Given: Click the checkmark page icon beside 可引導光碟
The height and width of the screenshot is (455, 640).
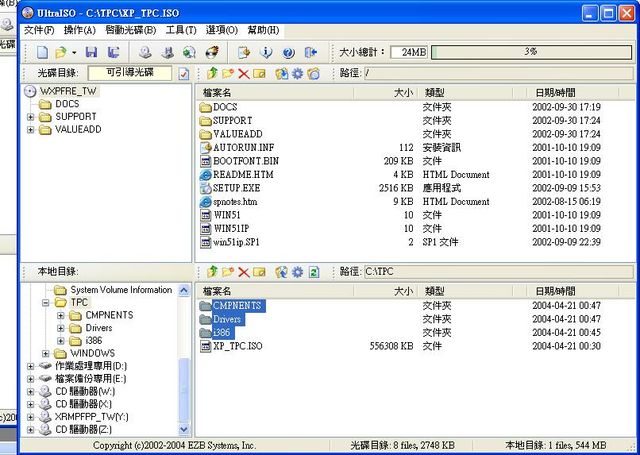Looking at the screenshot, I should pyautogui.click(x=184, y=74).
